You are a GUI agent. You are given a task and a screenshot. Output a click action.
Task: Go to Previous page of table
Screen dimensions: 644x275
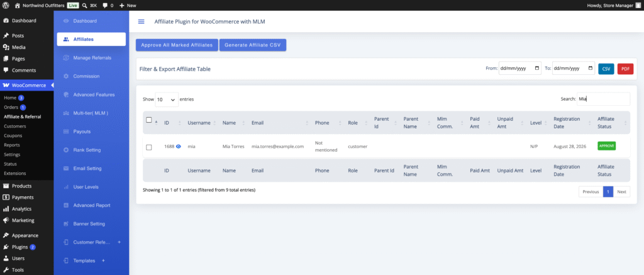[x=591, y=191]
